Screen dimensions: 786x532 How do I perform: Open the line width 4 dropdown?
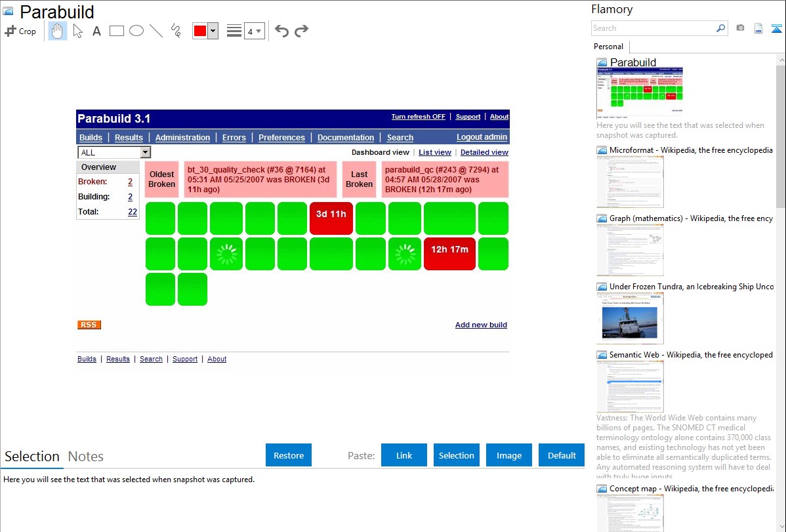pos(254,31)
